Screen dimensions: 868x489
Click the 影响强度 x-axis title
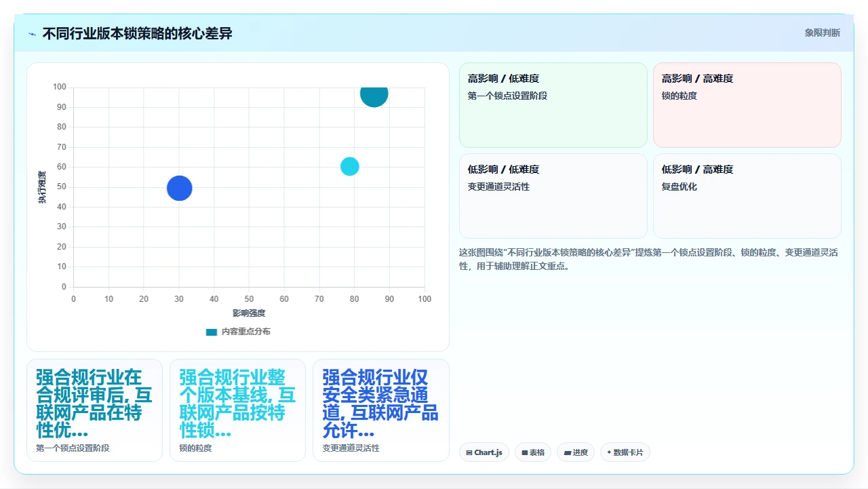tap(249, 313)
